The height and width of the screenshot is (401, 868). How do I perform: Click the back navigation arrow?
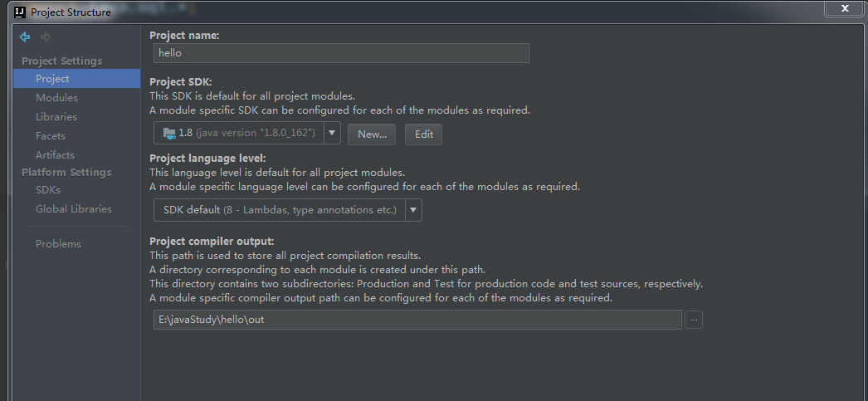point(25,37)
